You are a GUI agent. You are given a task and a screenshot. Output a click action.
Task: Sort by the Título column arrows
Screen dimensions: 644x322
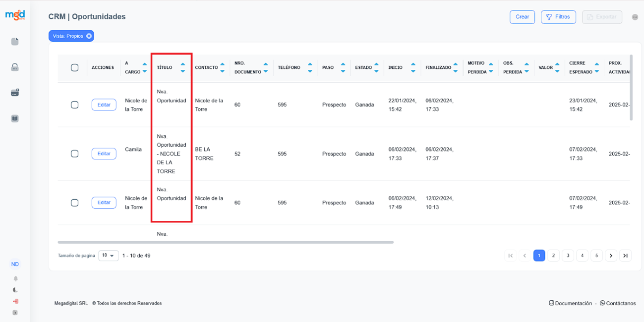[183, 68]
